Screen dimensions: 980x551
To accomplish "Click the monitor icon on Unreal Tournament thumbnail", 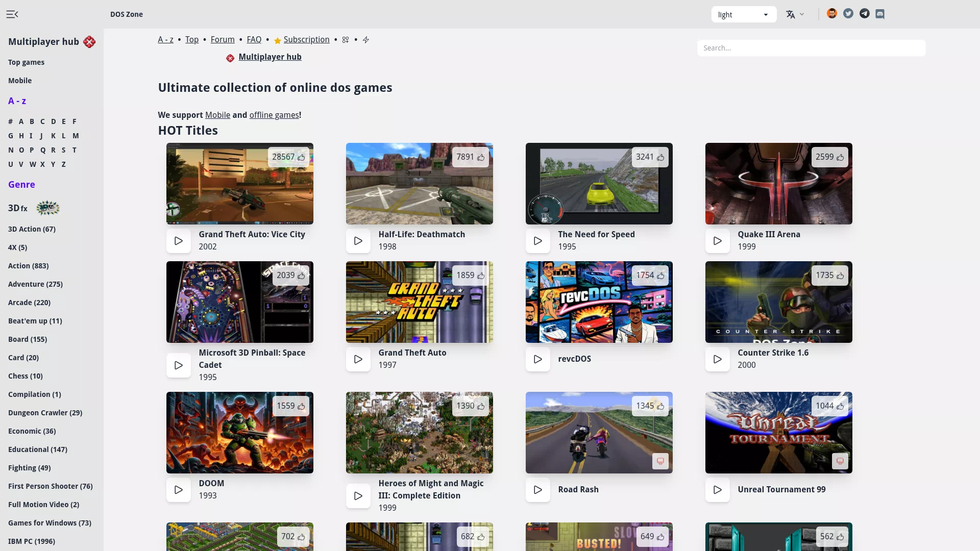I will pyautogui.click(x=840, y=461).
